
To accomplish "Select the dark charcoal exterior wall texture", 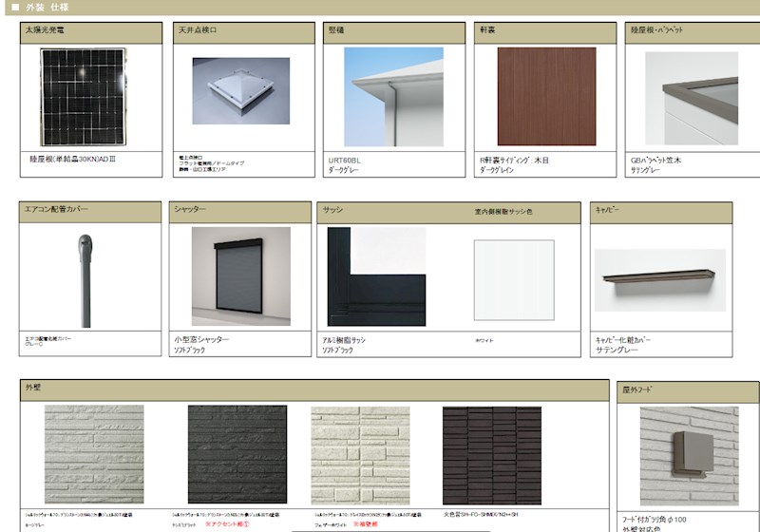I will click(x=237, y=454).
